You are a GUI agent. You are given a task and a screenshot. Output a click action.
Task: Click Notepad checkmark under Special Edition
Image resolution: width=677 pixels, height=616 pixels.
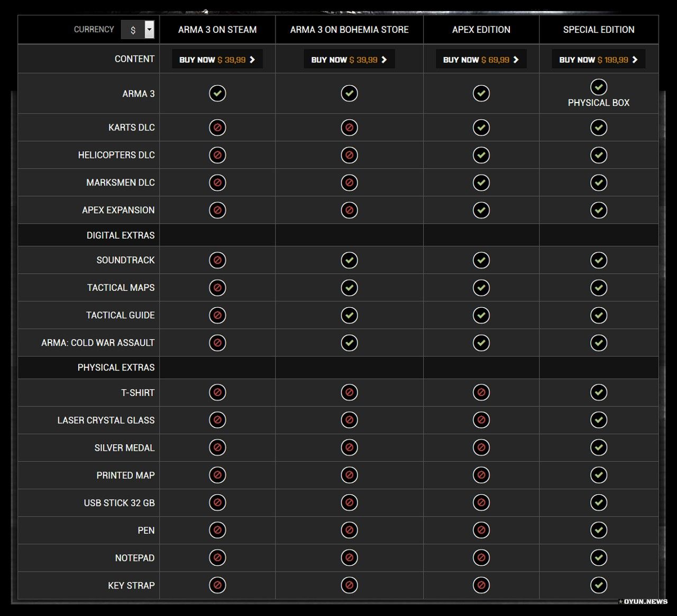pyautogui.click(x=599, y=557)
